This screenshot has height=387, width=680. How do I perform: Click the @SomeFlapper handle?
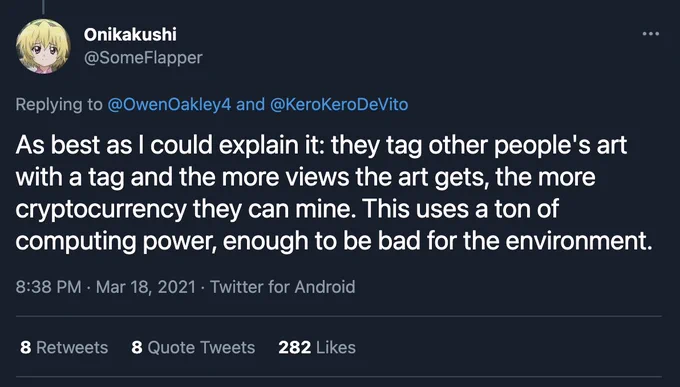tap(143, 58)
